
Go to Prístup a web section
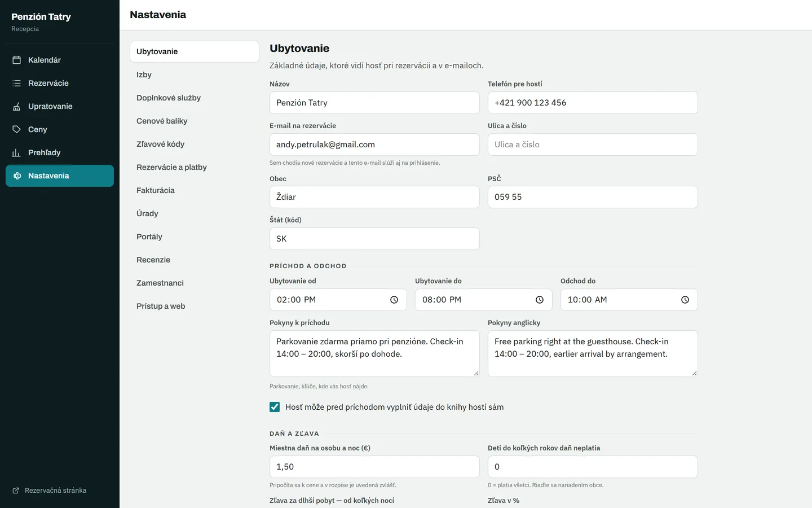point(195,306)
